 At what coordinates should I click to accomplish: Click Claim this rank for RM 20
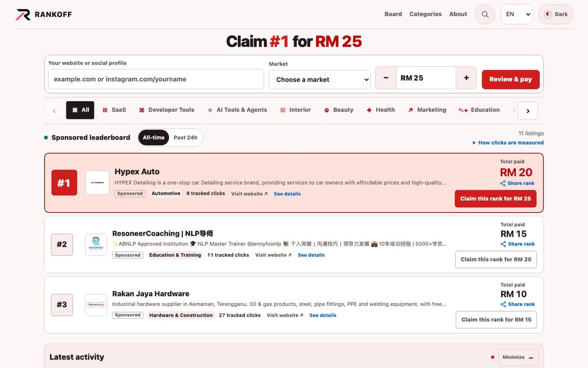[x=496, y=259]
